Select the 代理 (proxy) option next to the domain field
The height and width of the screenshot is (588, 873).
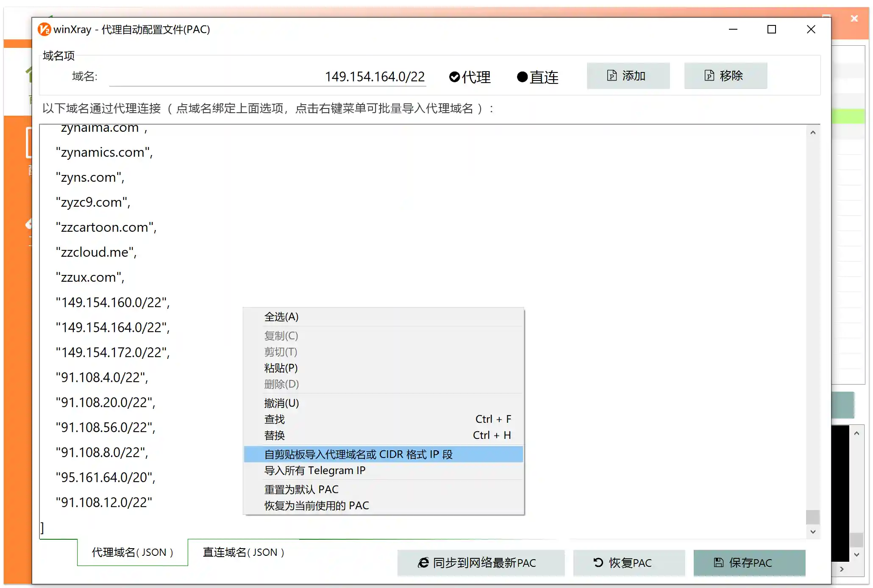point(470,77)
